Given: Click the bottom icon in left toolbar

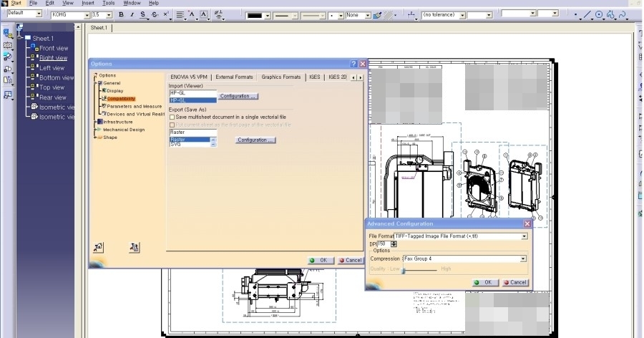Looking at the screenshot, I should (8, 95).
